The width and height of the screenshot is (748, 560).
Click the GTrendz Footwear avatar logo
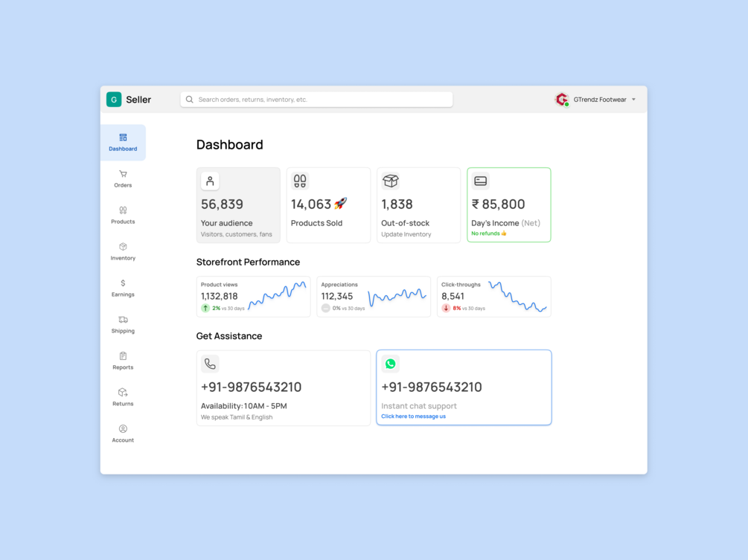[x=562, y=100]
